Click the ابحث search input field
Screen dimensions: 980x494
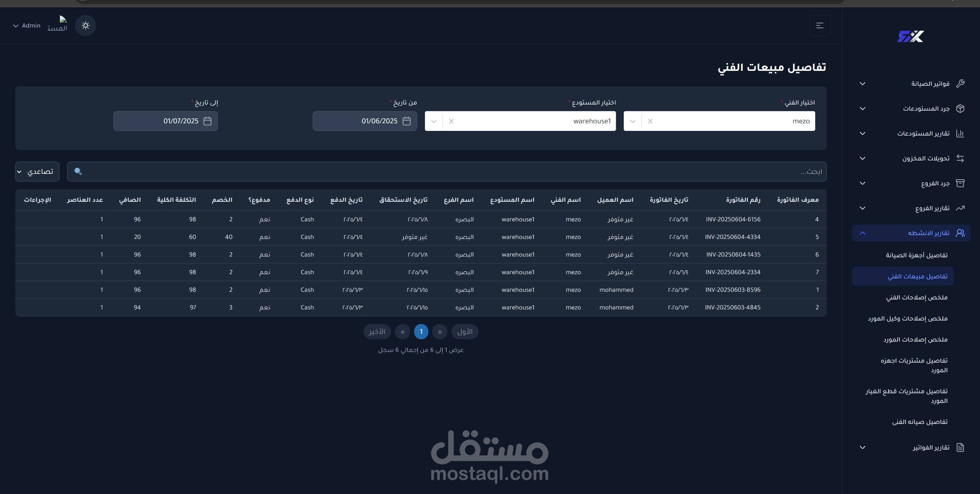(x=447, y=171)
